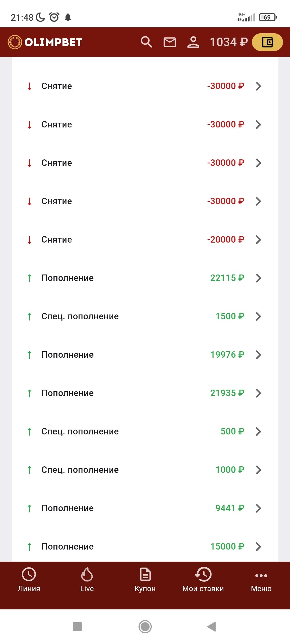Open the 1500 ₽ Спец. пополнение row
The width and height of the screenshot is (290, 644).
(x=145, y=316)
